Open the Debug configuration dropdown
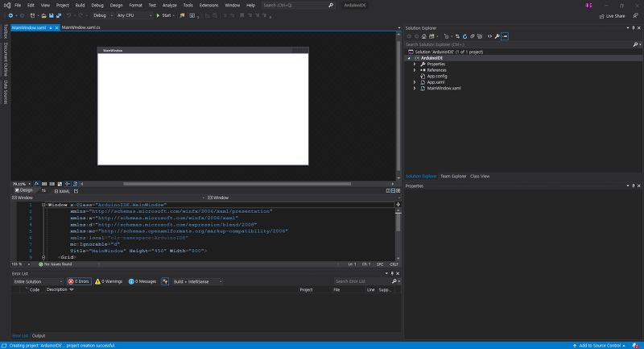The height and width of the screenshot is (349, 644). coord(103,15)
